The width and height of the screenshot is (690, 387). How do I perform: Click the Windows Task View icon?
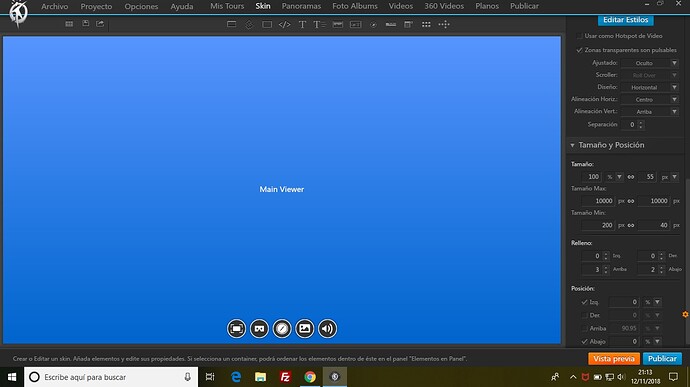[x=210, y=377]
